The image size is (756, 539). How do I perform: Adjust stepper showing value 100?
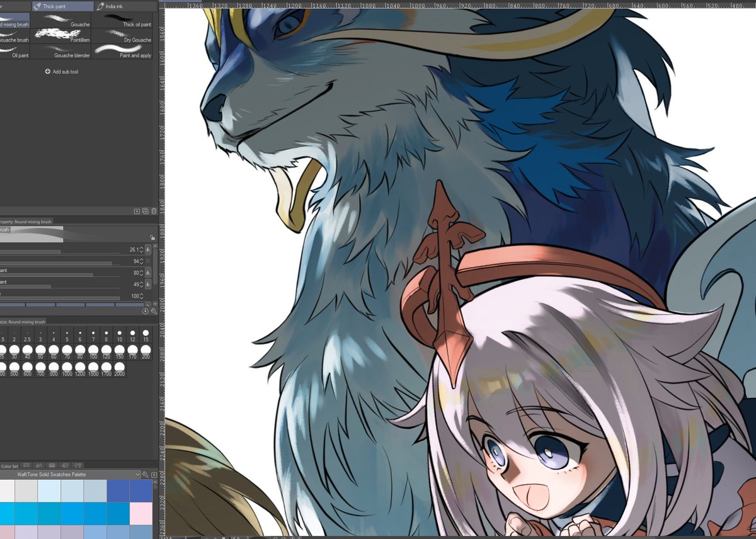(141, 296)
